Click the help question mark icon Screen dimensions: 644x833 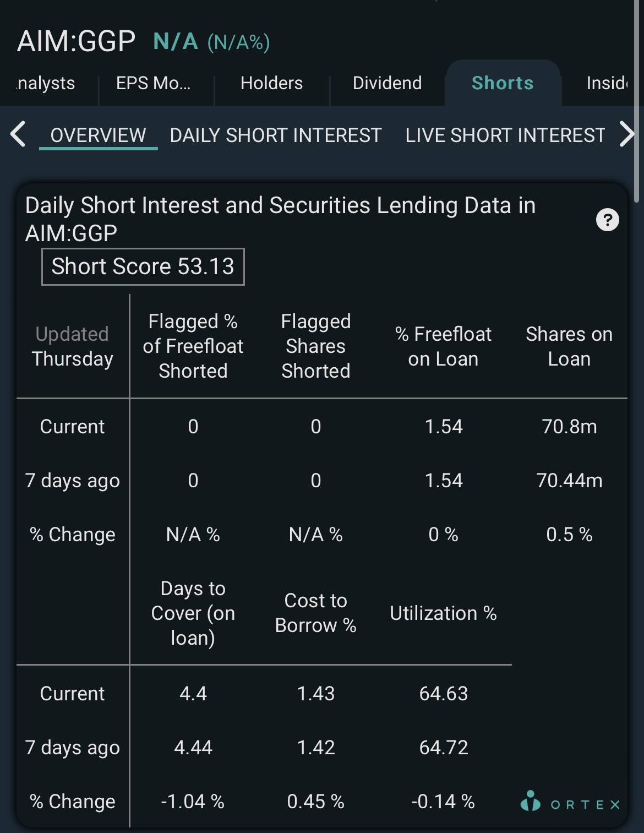click(608, 220)
